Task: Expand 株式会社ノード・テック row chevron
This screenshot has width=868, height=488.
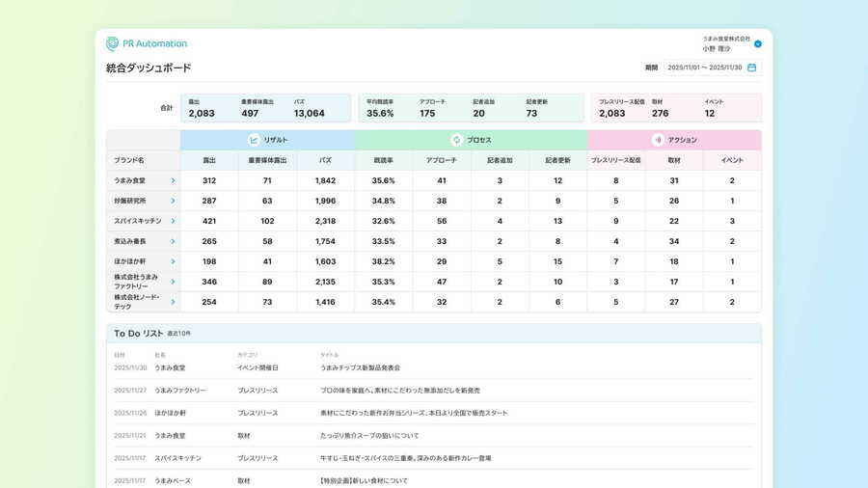Action: coord(173,302)
